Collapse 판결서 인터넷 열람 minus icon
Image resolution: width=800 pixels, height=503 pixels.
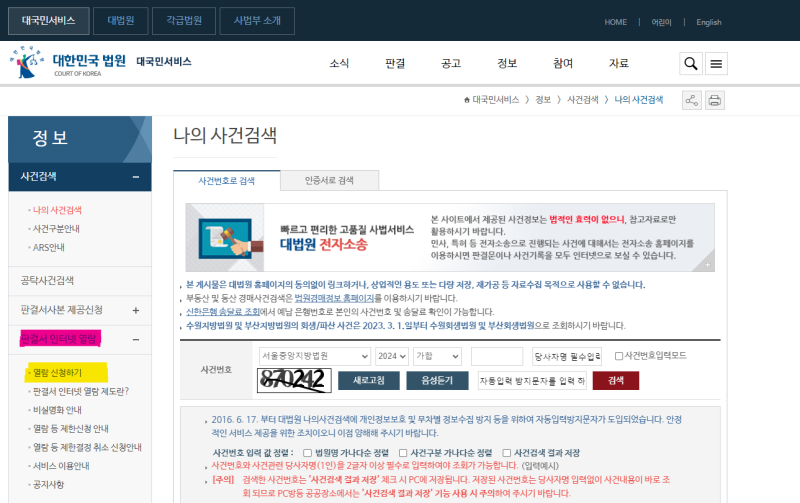coord(136,340)
